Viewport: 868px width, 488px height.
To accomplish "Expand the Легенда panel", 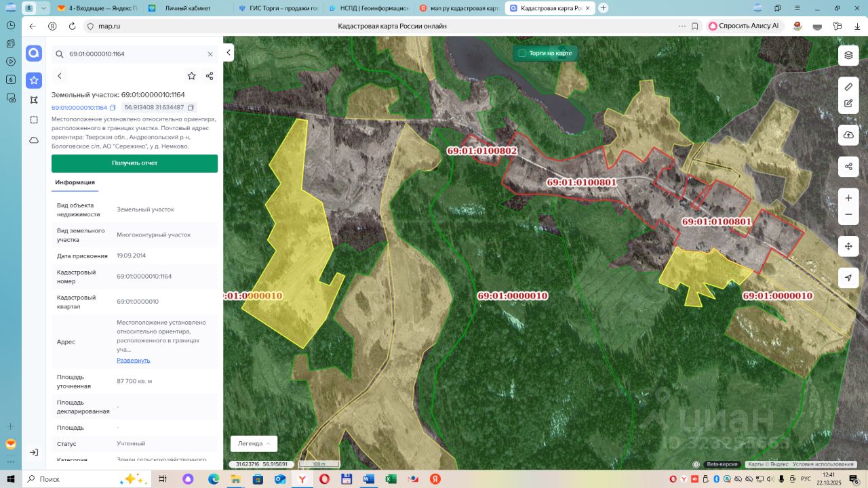I will (254, 443).
